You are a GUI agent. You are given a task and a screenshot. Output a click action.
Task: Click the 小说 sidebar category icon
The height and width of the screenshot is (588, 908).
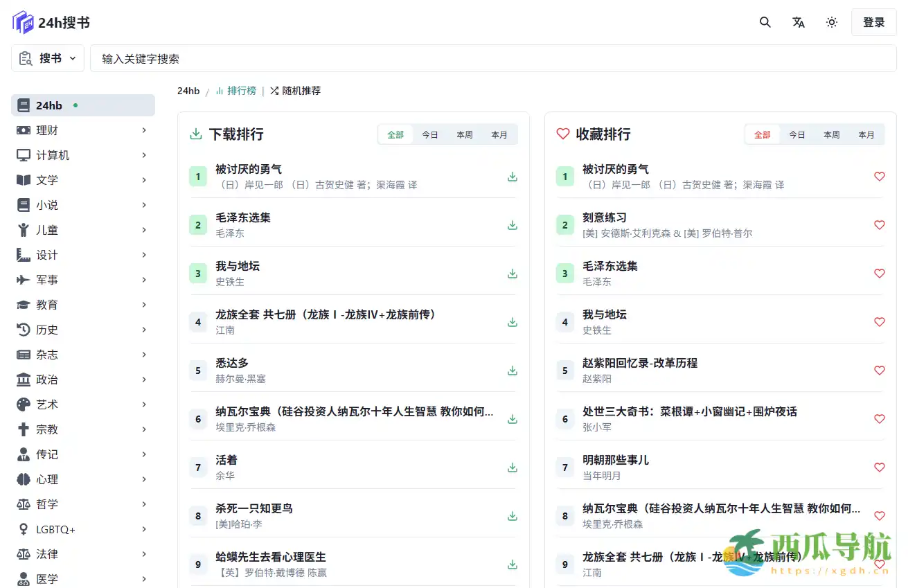click(24, 205)
